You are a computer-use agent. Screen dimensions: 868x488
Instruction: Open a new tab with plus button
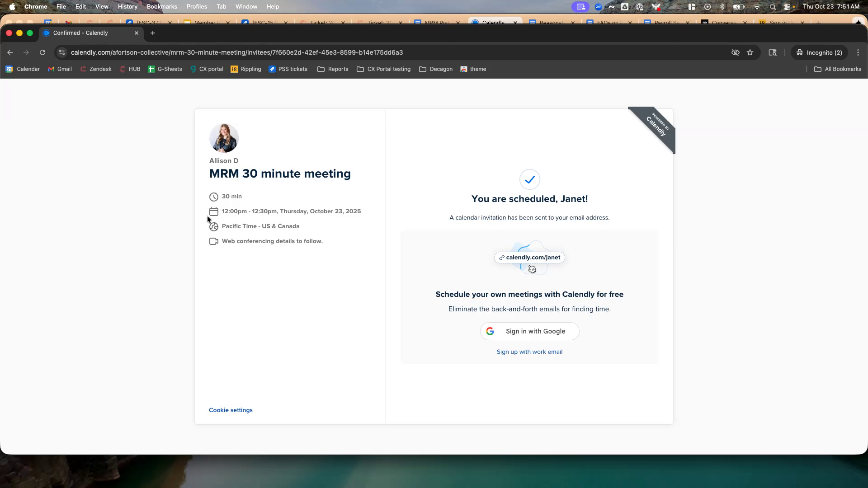click(x=153, y=33)
